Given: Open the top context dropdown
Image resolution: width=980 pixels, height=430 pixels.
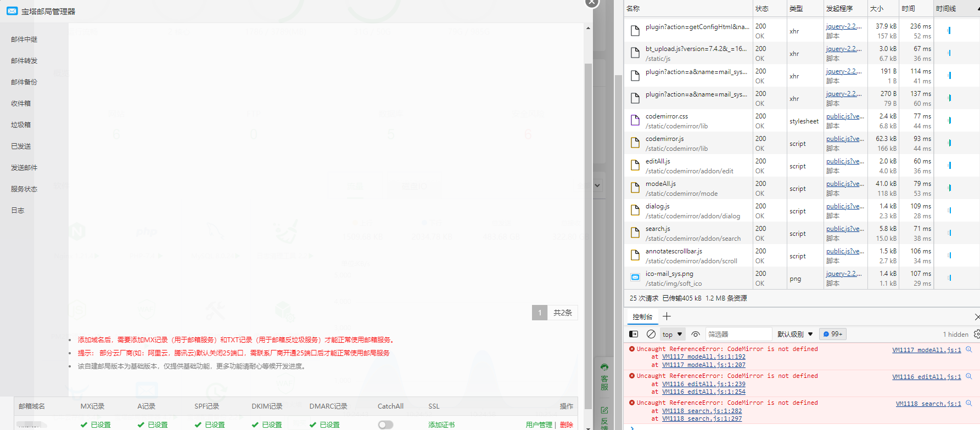Looking at the screenshot, I should 672,334.
